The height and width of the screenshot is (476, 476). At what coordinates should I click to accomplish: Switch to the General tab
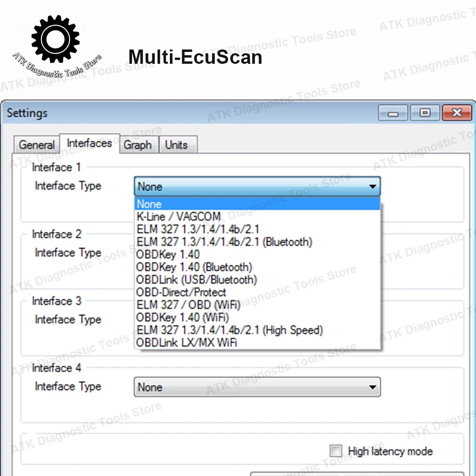tap(37, 145)
